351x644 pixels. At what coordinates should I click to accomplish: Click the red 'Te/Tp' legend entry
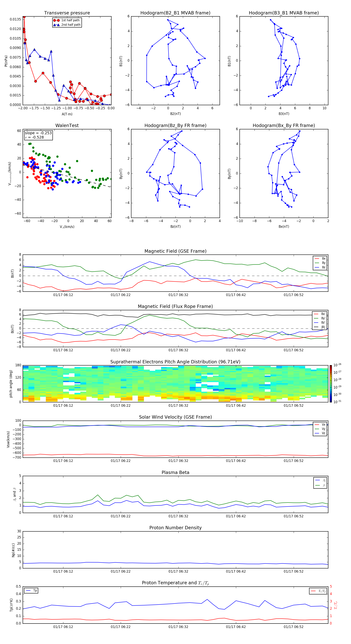318,591
